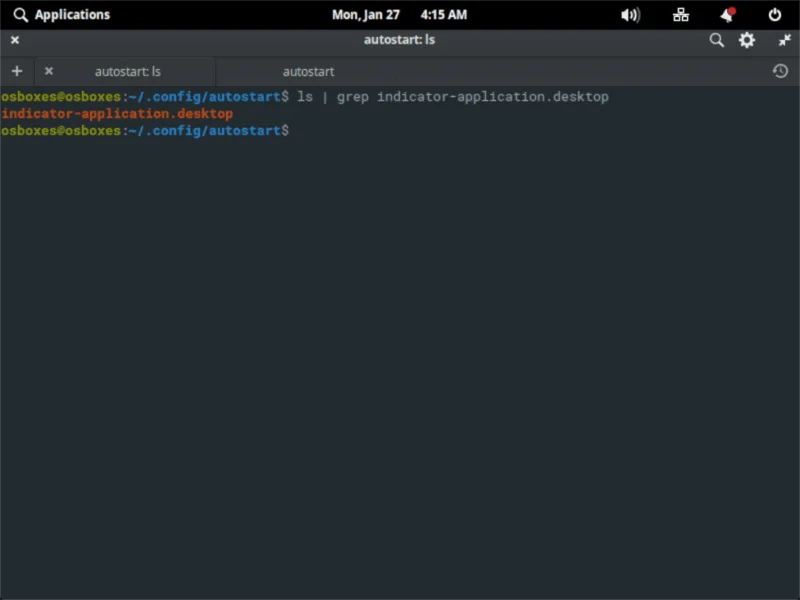The image size is (800, 600).
Task: Open the date and time calendar indicator
Action: [399, 15]
